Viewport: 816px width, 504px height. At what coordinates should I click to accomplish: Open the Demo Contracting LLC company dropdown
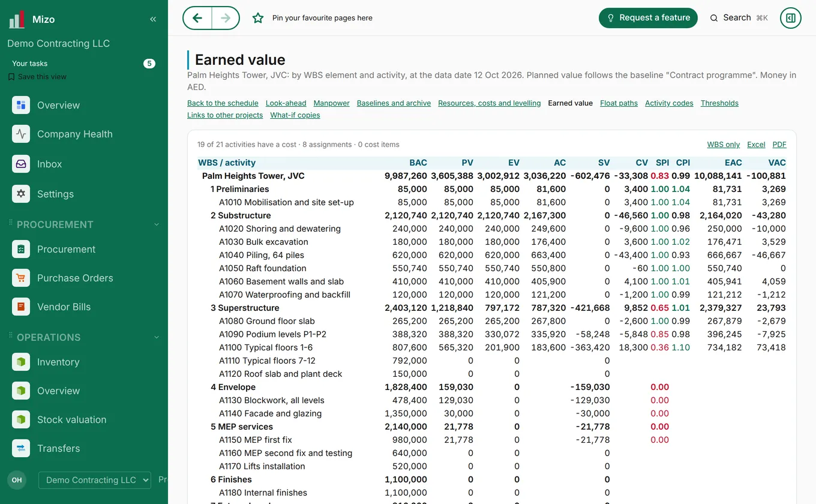click(x=95, y=480)
